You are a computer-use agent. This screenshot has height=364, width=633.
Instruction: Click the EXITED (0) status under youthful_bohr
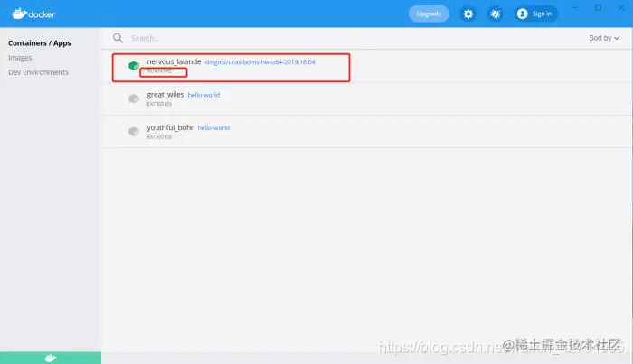pos(159,137)
